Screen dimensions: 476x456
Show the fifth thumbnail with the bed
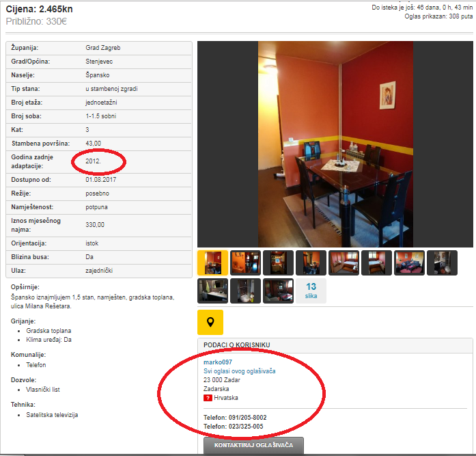[344, 263]
